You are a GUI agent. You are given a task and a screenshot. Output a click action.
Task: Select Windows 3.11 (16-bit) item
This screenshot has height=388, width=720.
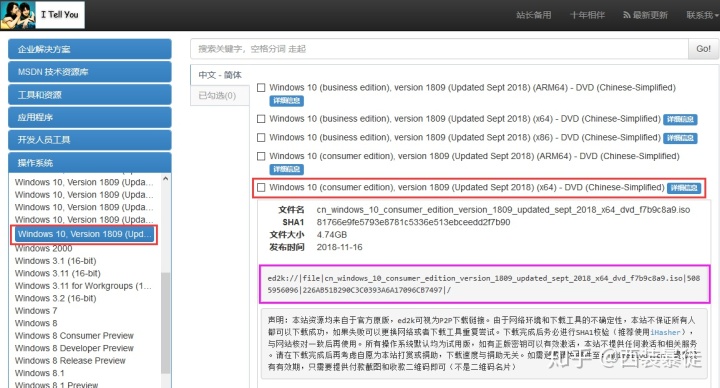57,273
